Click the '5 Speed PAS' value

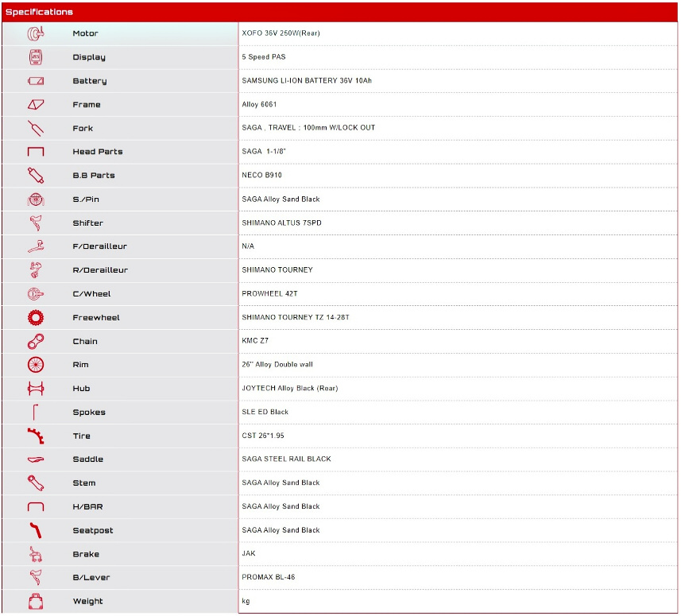[x=264, y=57]
